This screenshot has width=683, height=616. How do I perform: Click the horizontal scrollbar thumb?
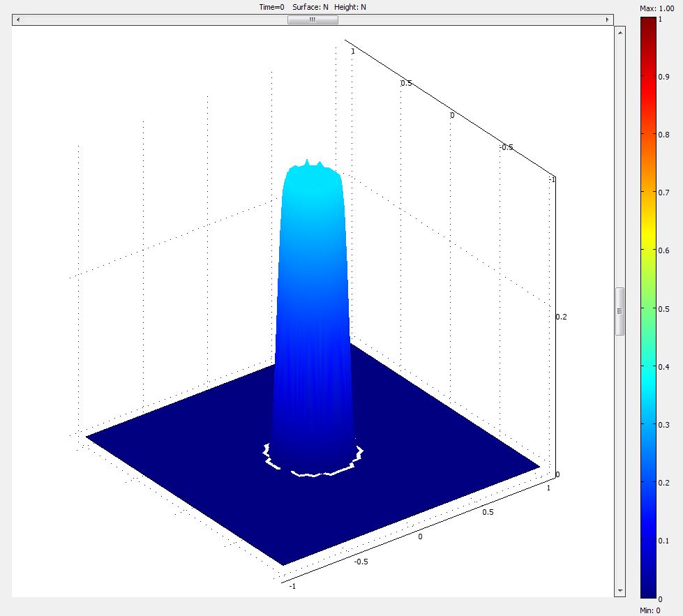313,20
